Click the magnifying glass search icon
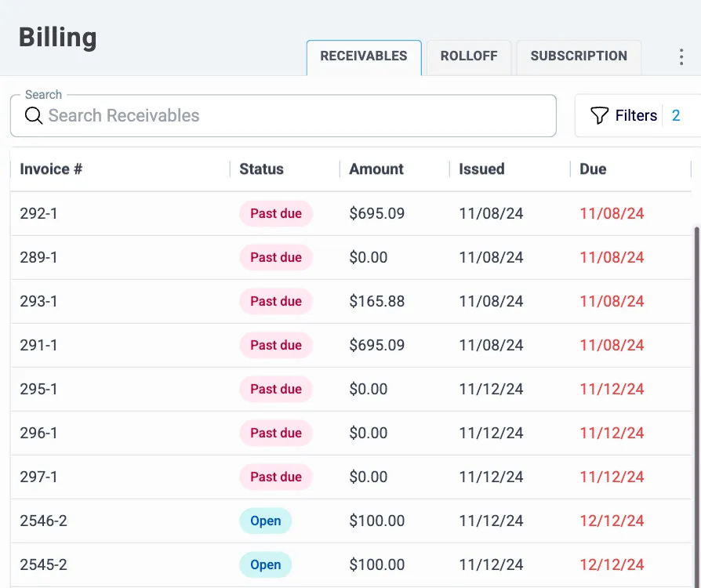 (x=33, y=116)
